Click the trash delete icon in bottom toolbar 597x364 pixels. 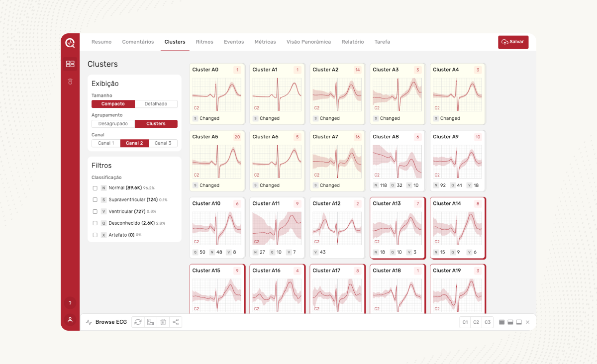click(163, 322)
